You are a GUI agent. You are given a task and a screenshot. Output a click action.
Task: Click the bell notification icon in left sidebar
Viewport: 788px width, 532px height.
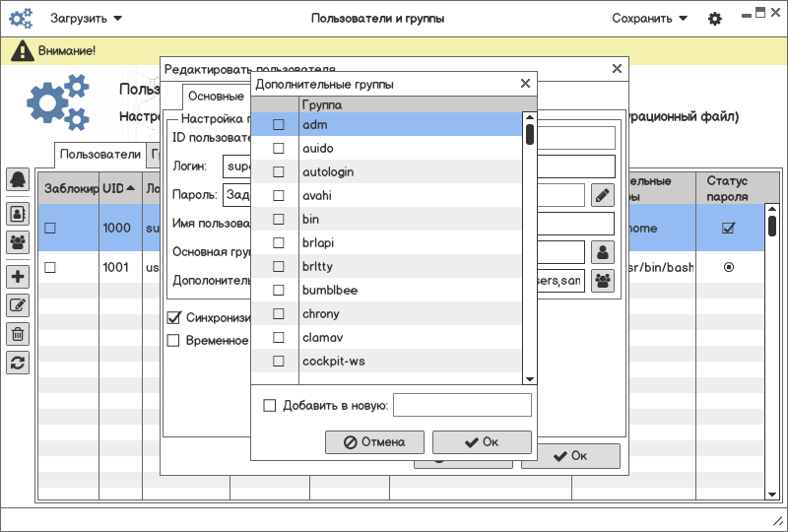pyautogui.click(x=18, y=179)
